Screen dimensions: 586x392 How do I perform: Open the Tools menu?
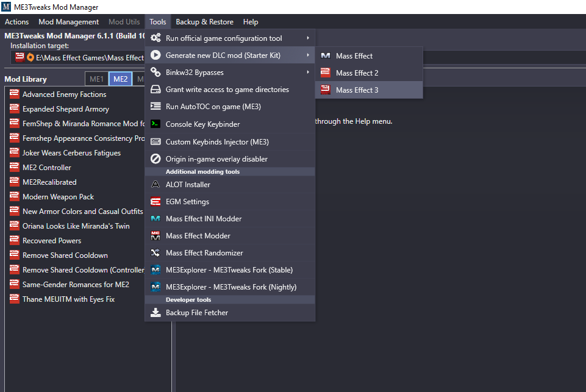pyautogui.click(x=157, y=22)
